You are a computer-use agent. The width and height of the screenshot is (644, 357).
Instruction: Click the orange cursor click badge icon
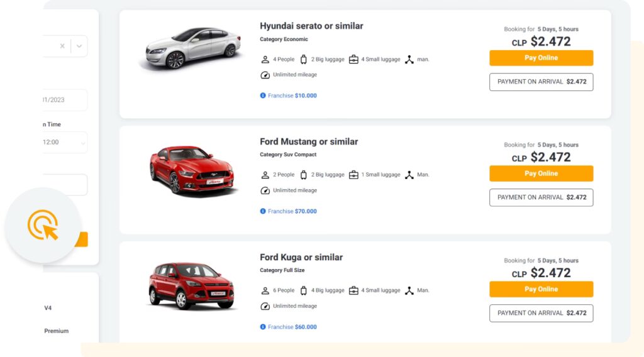click(x=43, y=225)
